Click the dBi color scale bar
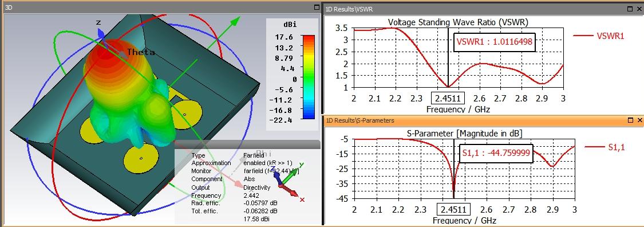The width and height of the screenshot is (644, 227). 309,77
